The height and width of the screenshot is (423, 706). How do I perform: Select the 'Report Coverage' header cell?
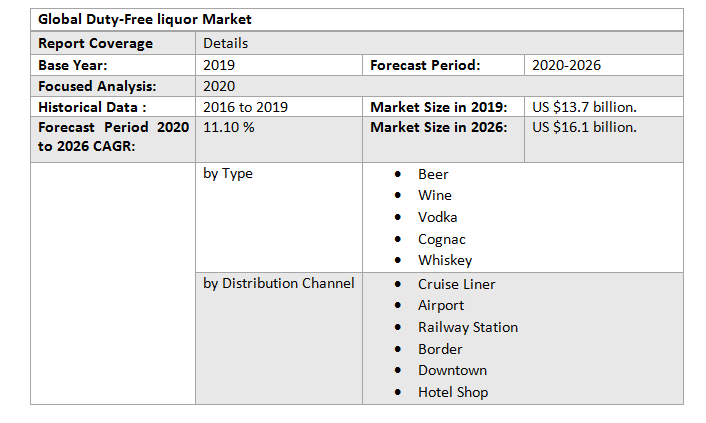(x=96, y=43)
